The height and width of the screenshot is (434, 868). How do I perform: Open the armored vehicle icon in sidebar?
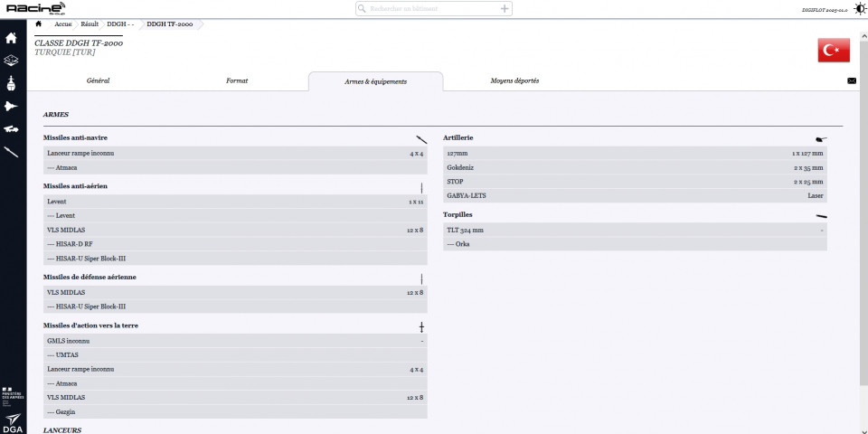[x=12, y=129]
